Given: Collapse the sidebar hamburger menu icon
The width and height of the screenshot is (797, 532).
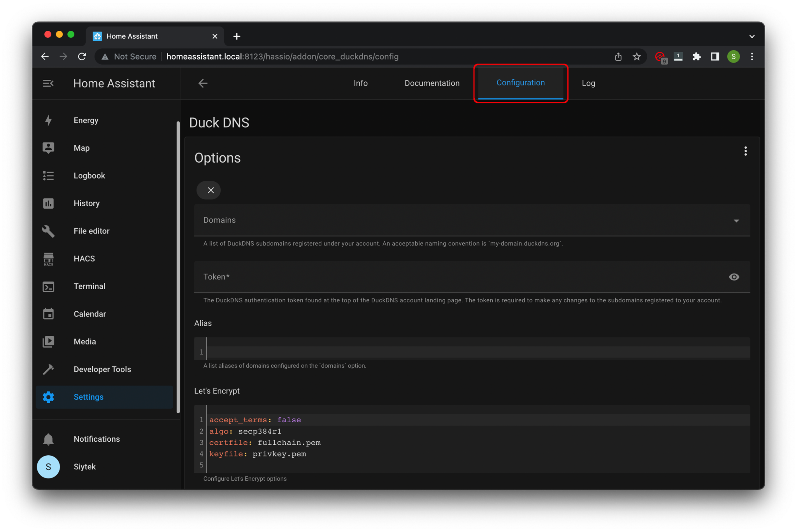Looking at the screenshot, I should 48,83.
